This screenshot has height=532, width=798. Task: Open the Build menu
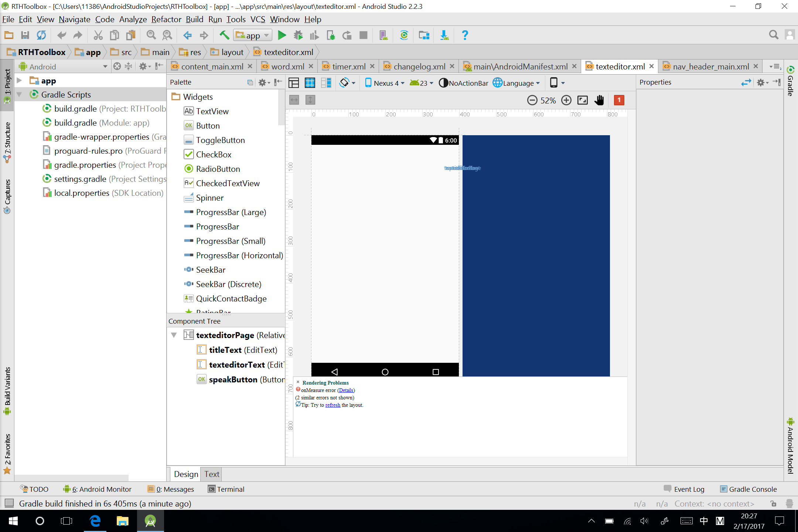[x=194, y=19]
